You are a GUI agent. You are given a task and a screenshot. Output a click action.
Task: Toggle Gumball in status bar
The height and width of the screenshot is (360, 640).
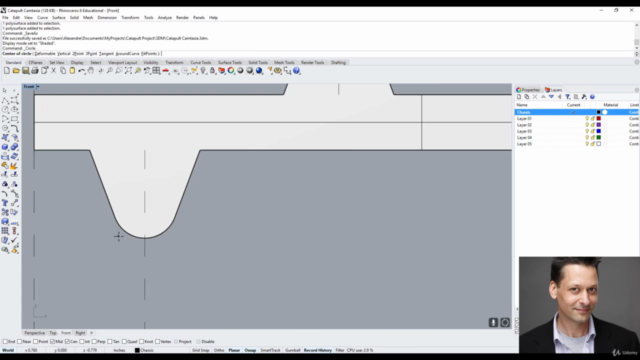(x=293, y=350)
